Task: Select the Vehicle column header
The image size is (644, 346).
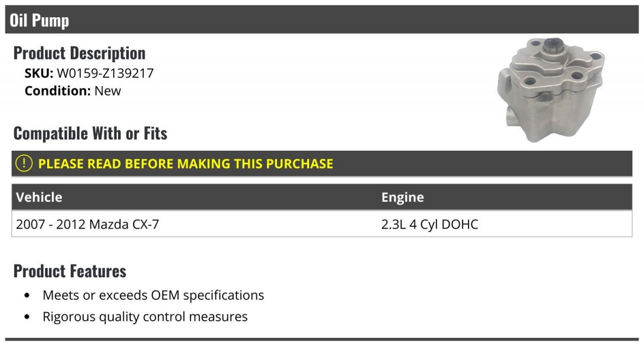Action: [x=39, y=197]
